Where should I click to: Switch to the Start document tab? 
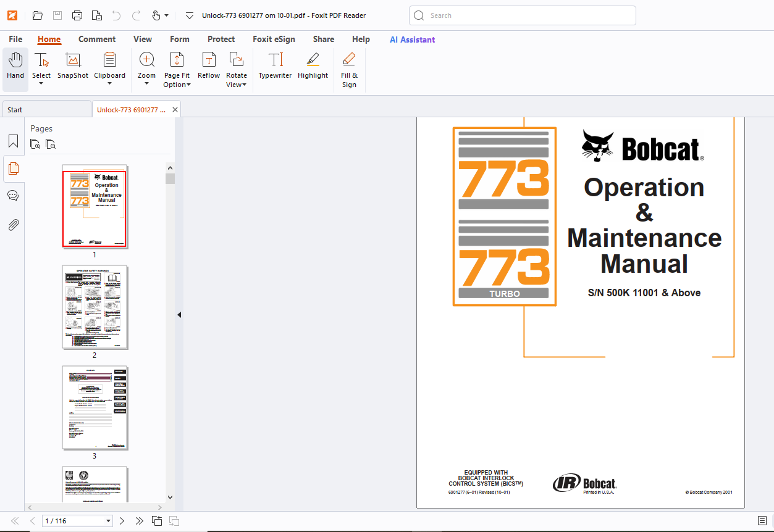tap(46, 110)
